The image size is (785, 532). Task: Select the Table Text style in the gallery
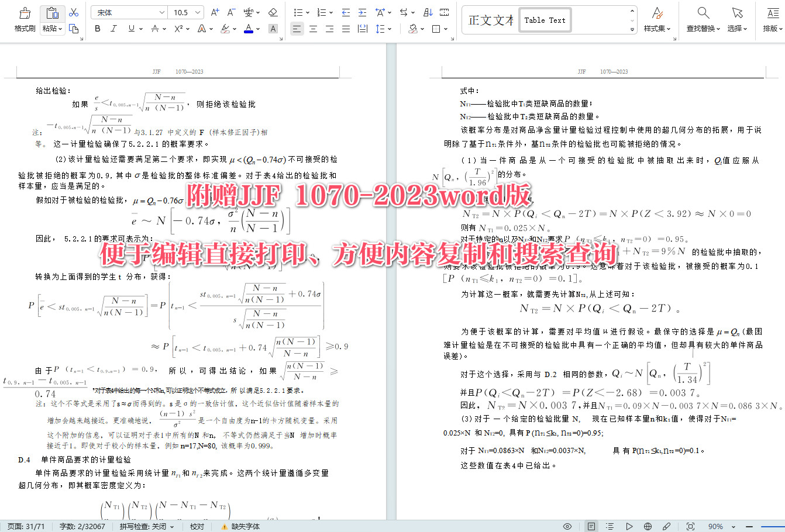click(x=545, y=19)
